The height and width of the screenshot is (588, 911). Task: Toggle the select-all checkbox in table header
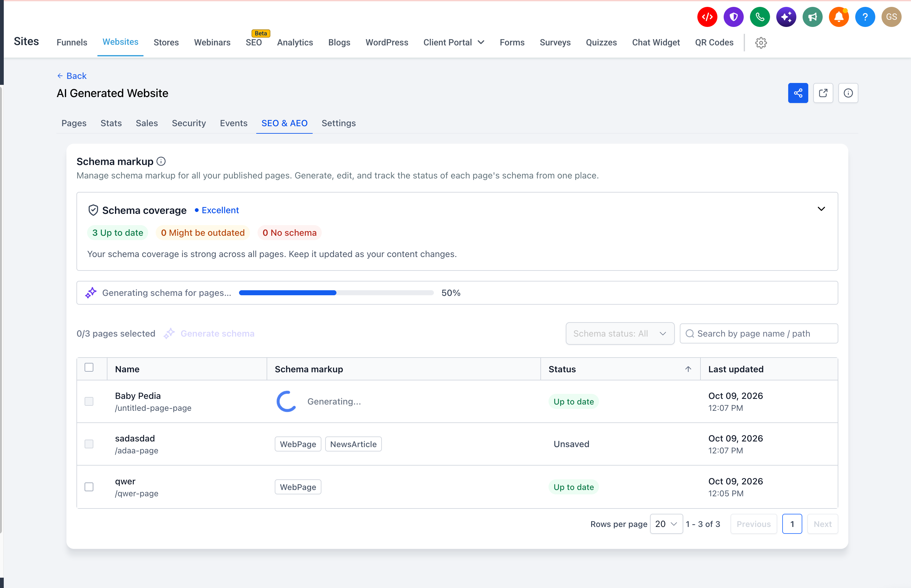[x=89, y=367]
